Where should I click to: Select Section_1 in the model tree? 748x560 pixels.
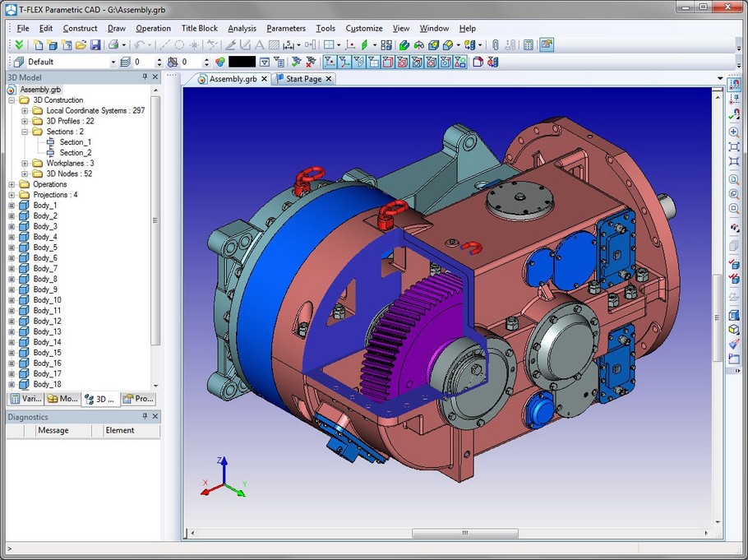pyautogui.click(x=75, y=142)
